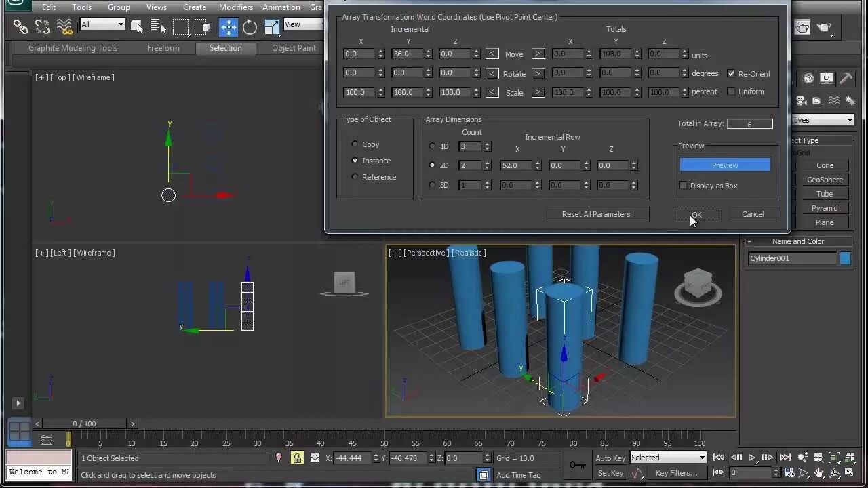
Task: Click the Reset All Parameters button
Action: [596, 214]
